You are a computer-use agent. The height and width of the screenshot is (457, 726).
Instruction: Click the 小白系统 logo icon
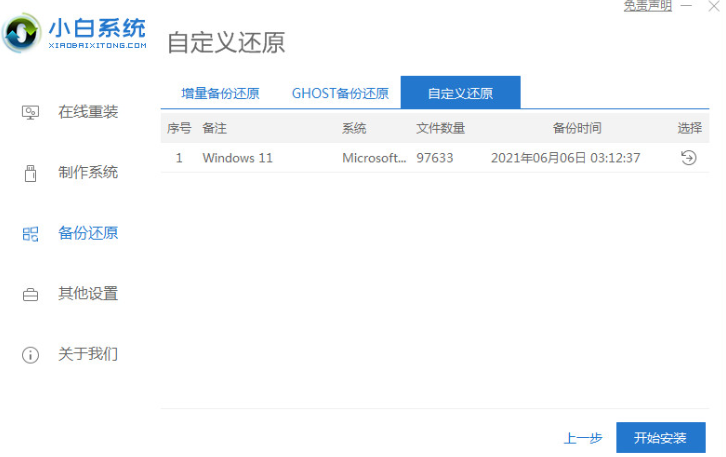(21, 33)
